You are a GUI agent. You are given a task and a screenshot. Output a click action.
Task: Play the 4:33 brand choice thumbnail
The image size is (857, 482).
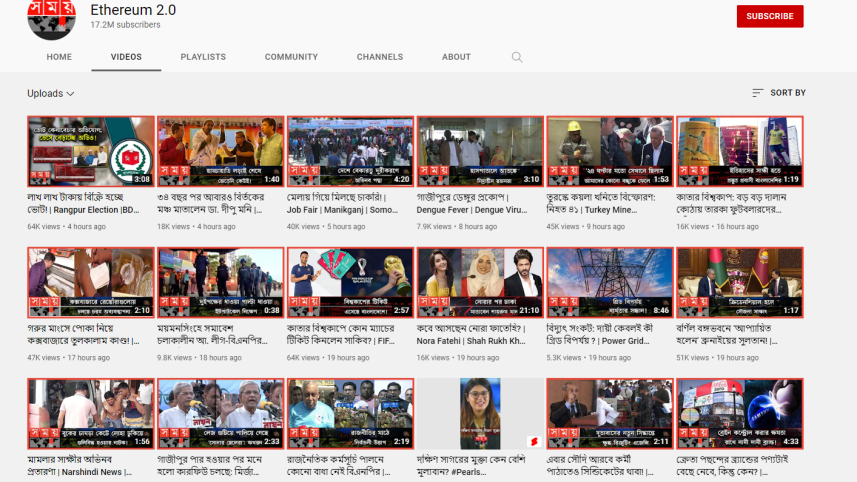(x=740, y=414)
